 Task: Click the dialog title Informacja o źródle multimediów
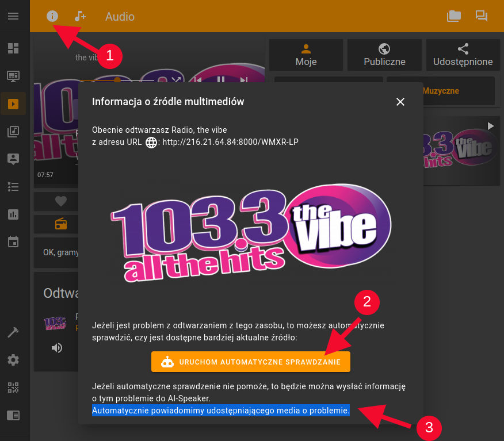pyautogui.click(x=168, y=102)
